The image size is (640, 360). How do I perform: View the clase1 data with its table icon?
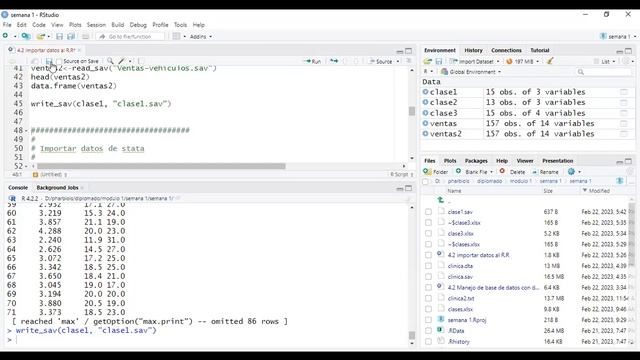[x=624, y=92]
